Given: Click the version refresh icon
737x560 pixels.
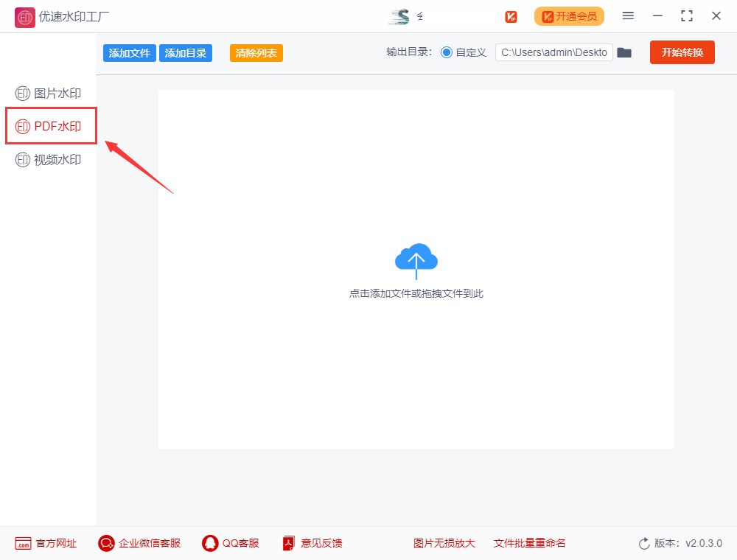Looking at the screenshot, I should tap(644, 544).
